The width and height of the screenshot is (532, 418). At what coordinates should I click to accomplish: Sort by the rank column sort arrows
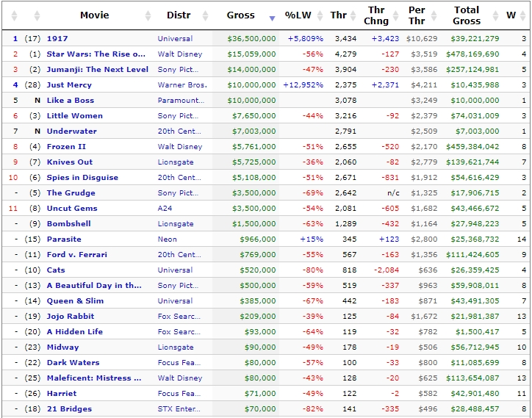(14, 15)
